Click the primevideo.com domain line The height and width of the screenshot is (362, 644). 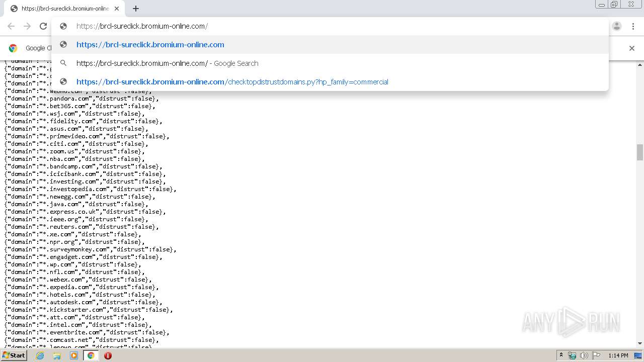[87, 136]
